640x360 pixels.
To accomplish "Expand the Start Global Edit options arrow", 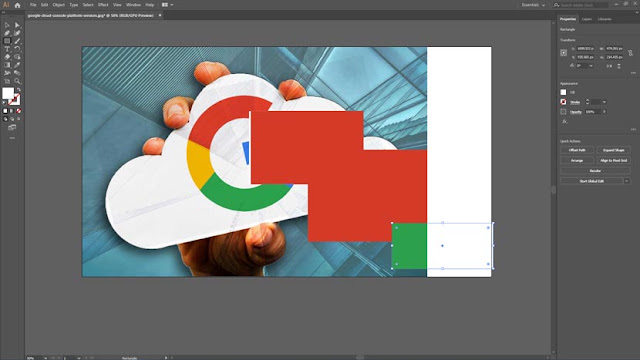I will 627,181.
